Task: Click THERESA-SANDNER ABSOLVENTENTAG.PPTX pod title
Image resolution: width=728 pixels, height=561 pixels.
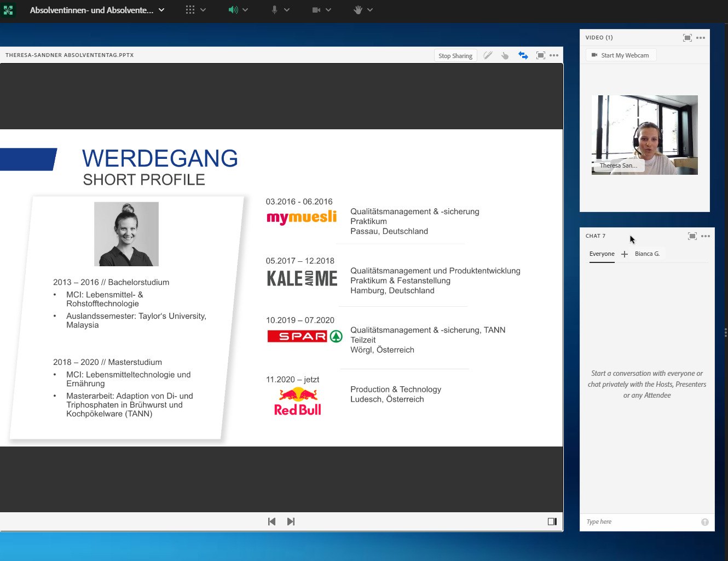Action: tap(70, 55)
